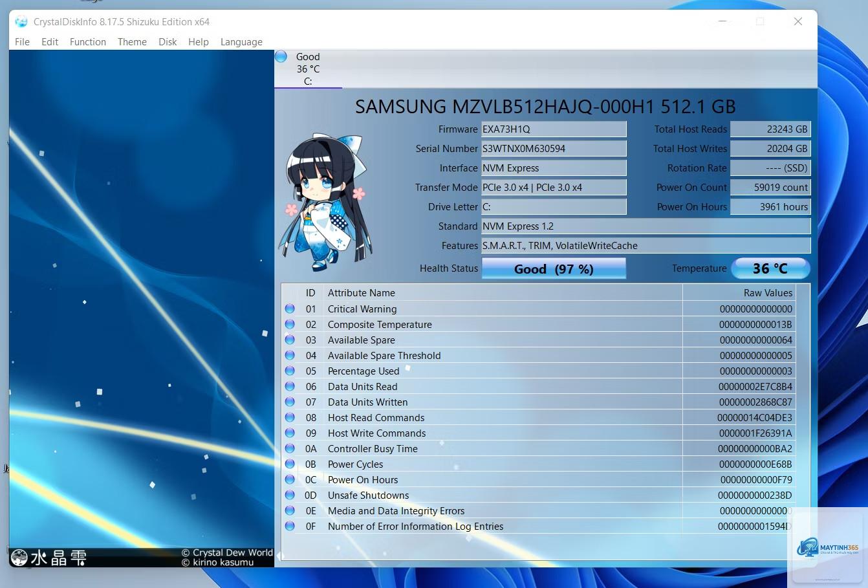
Task: Select the Data Units Written attribute name
Action: pyautogui.click(x=367, y=402)
